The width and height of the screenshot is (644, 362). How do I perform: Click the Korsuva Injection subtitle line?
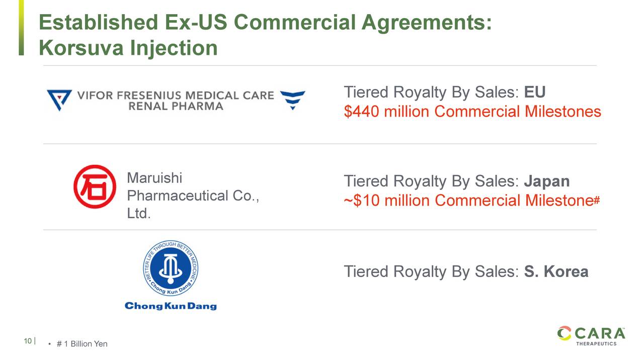tap(128, 48)
